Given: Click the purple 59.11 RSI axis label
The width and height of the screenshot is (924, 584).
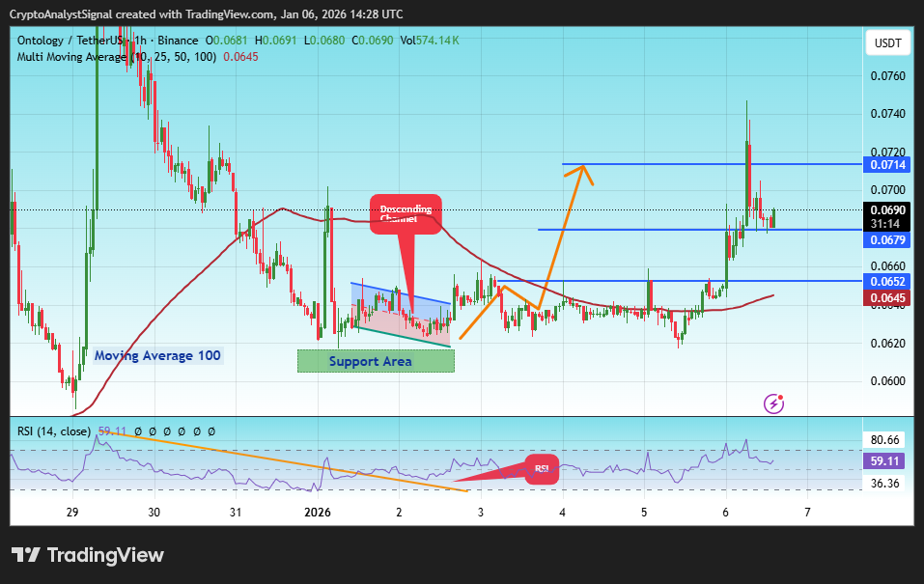Looking at the screenshot, I should [885, 461].
